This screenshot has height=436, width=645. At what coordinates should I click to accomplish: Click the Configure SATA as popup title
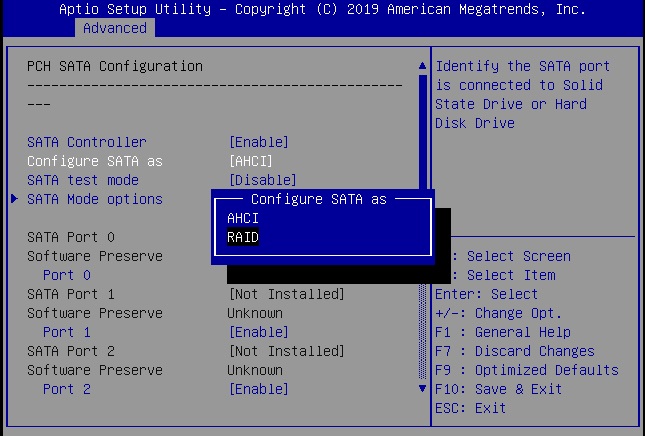[319, 199]
